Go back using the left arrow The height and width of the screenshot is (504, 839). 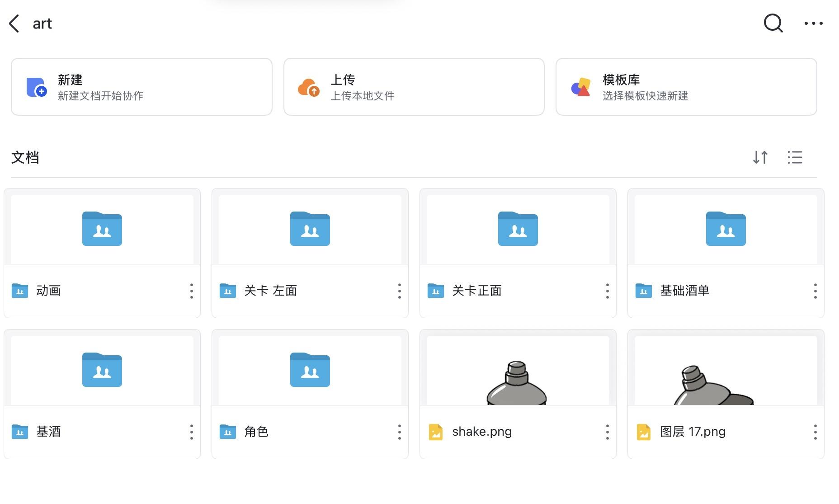(14, 24)
